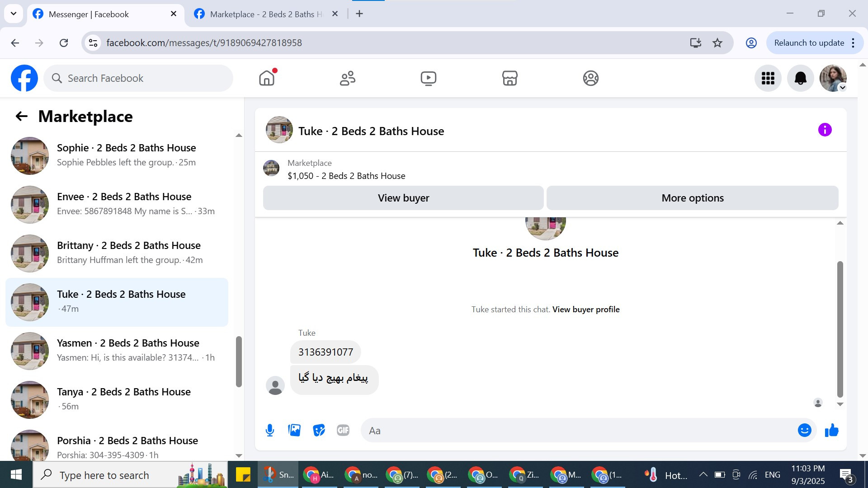Image resolution: width=868 pixels, height=488 pixels.
Task: Open the Facebook logo home link
Action: tap(24, 78)
